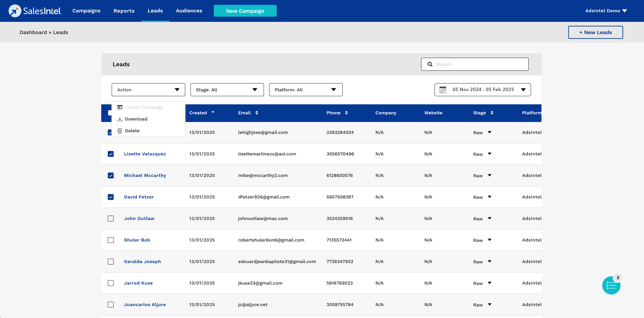Open the Stage: All filter dropdown
The width and height of the screenshot is (644, 318).
coord(227,90)
